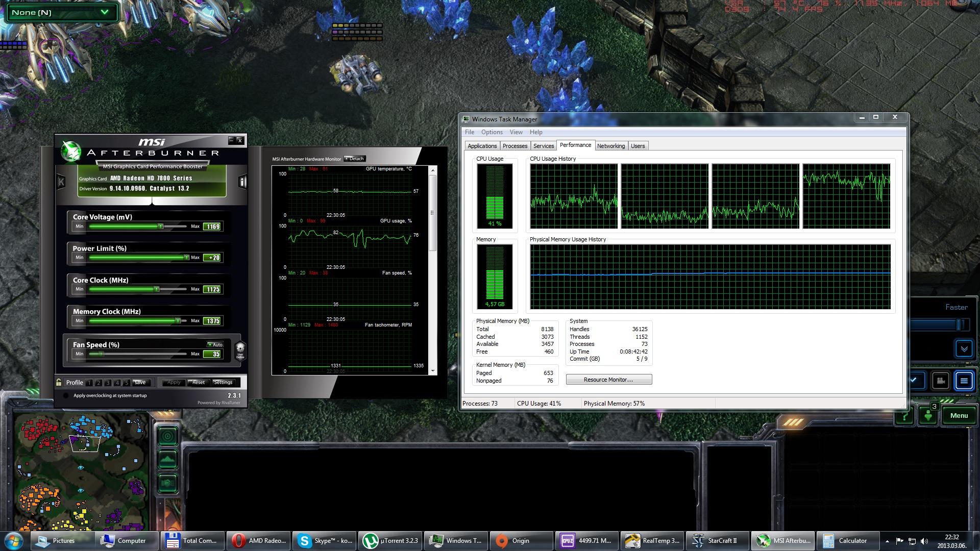Screen dimensions: 980x551
Task: Switch to the Networking tab
Action: (x=611, y=146)
